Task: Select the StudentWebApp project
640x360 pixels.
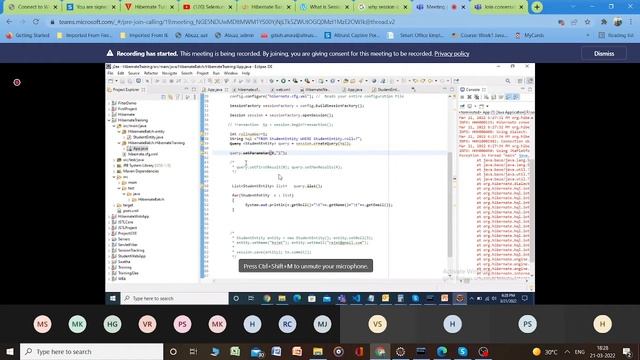Action: pos(129,256)
